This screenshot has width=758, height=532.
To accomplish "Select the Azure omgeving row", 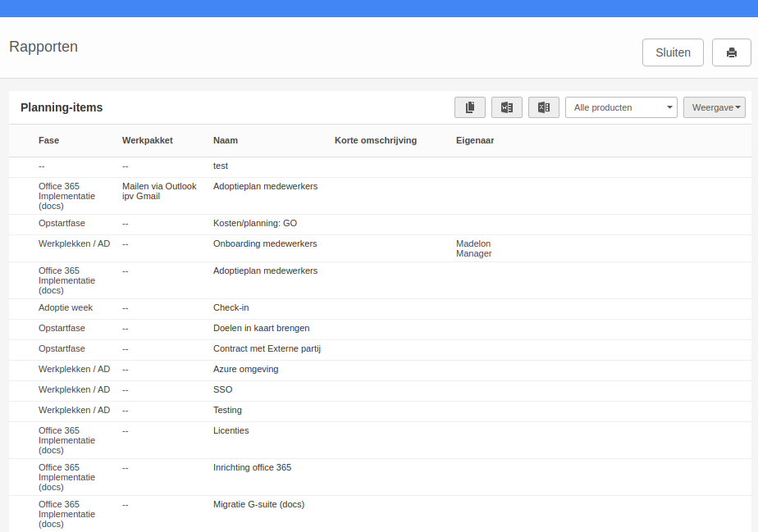I will (x=380, y=371).
